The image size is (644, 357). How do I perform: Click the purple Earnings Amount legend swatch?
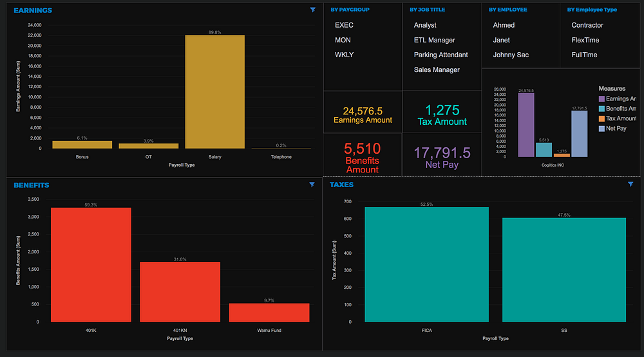(601, 99)
